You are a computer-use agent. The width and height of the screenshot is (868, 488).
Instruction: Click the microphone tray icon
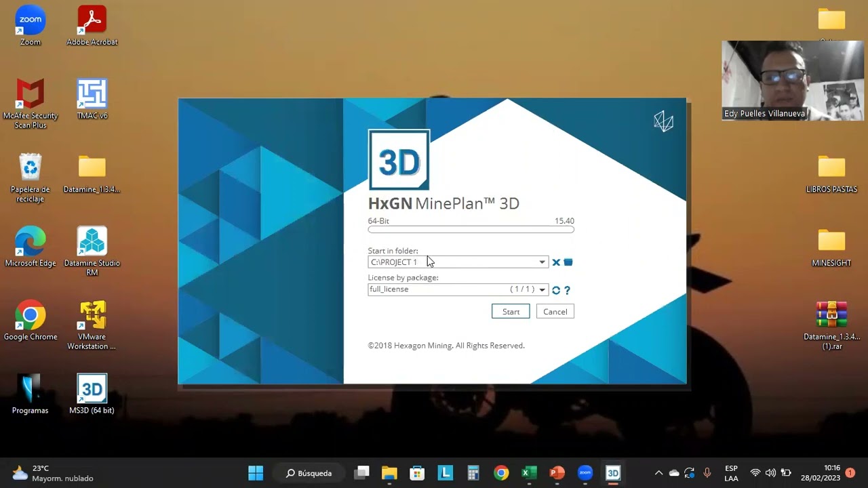(x=707, y=473)
